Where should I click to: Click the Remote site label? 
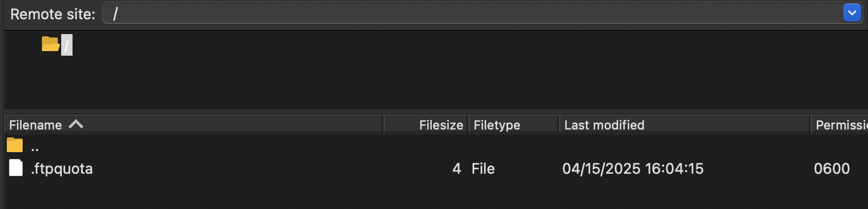tap(53, 14)
